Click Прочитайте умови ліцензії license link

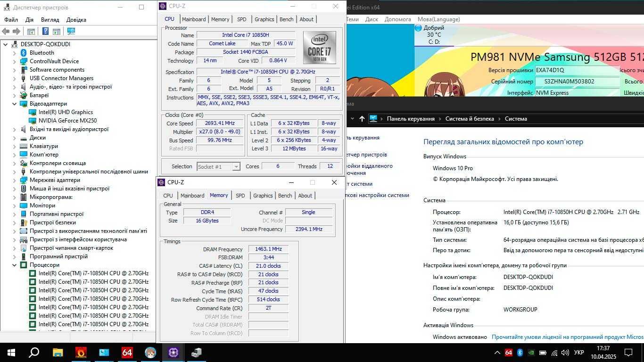click(568, 337)
